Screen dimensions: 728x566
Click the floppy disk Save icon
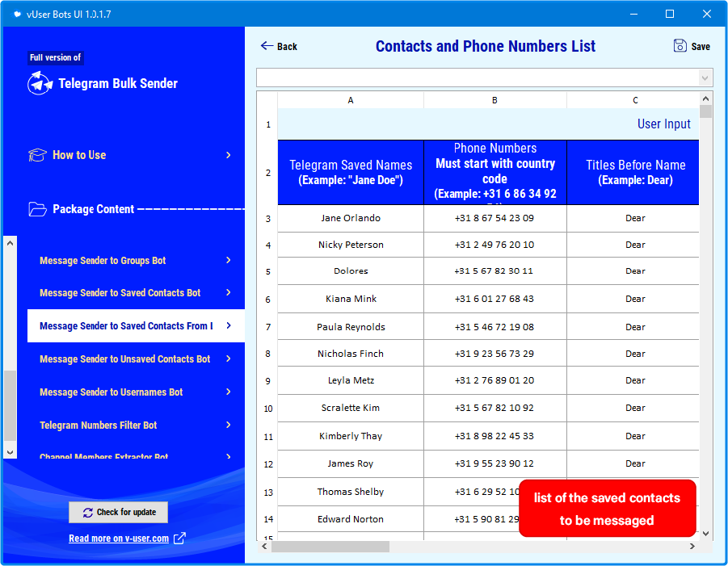(680, 46)
